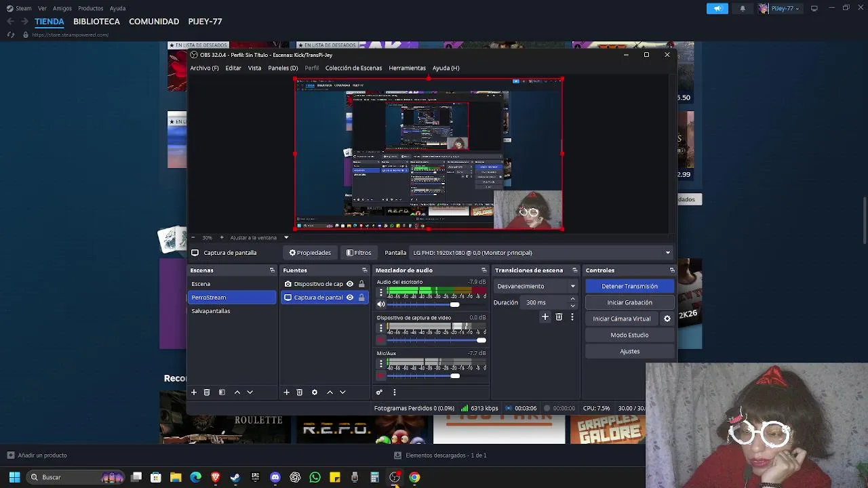Click Iniciar Cámara Virtual button
The image size is (868, 488).
point(622,319)
